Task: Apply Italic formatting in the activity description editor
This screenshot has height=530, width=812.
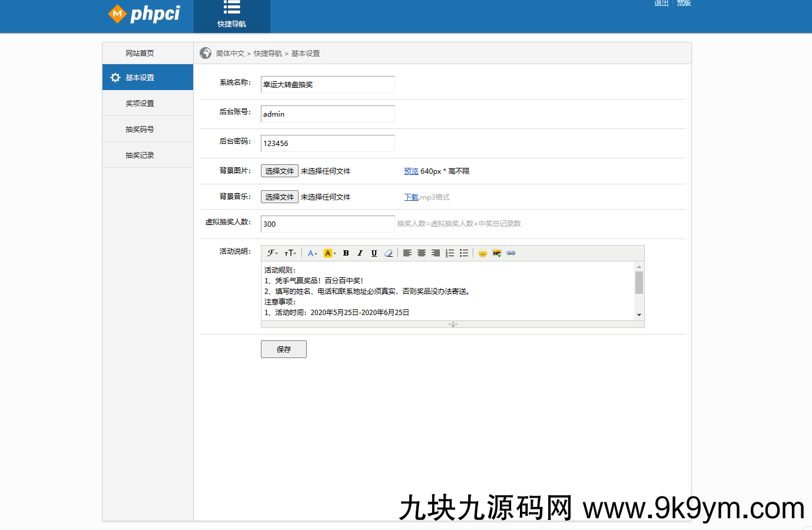Action: [360, 253]
